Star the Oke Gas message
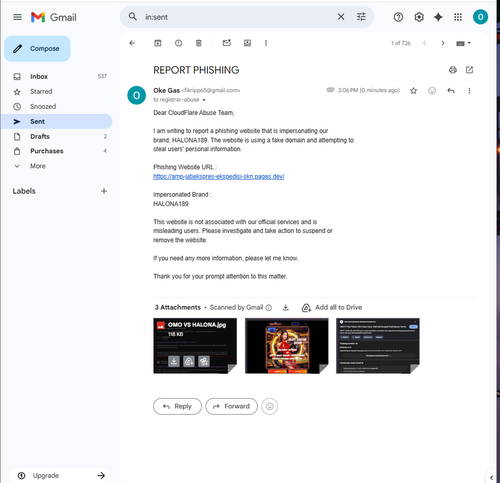 pyautogui.click(x=413, y=91)
